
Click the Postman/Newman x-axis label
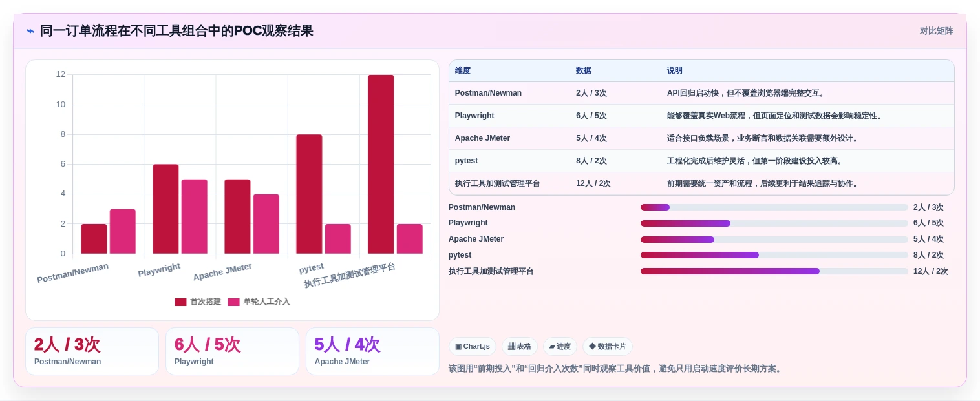pyautogui.click(x=72, y=272)
